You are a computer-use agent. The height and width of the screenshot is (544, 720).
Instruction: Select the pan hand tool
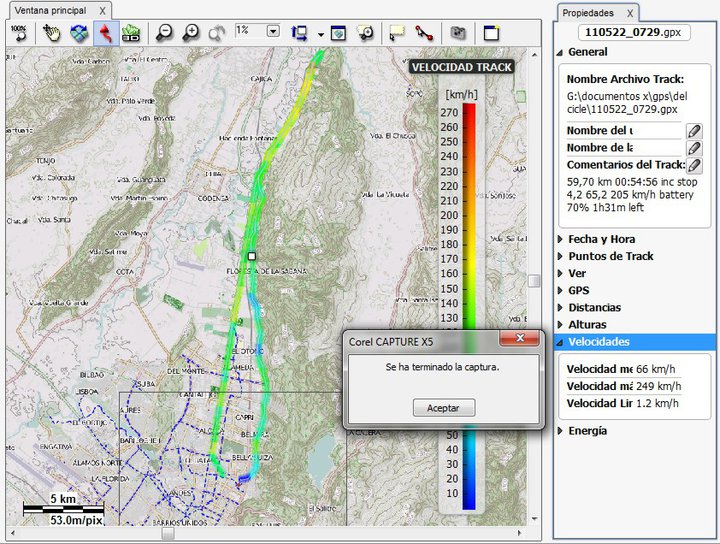pyautogui.click(x=52, y=32)
